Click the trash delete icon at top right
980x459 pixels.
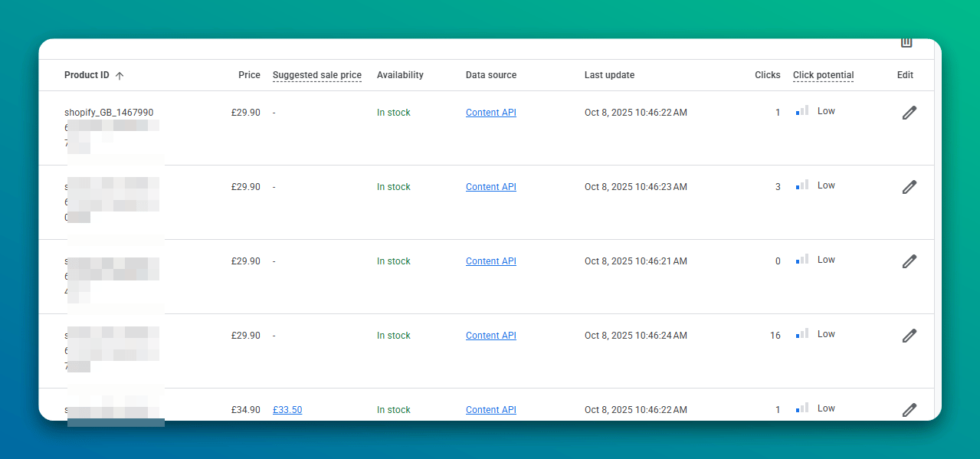[906, 42]
